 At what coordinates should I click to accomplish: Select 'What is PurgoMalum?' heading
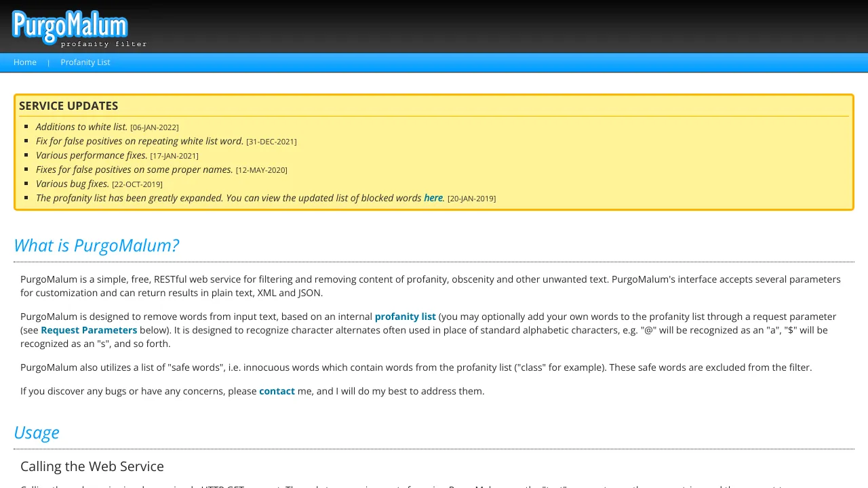coord(96,245)
